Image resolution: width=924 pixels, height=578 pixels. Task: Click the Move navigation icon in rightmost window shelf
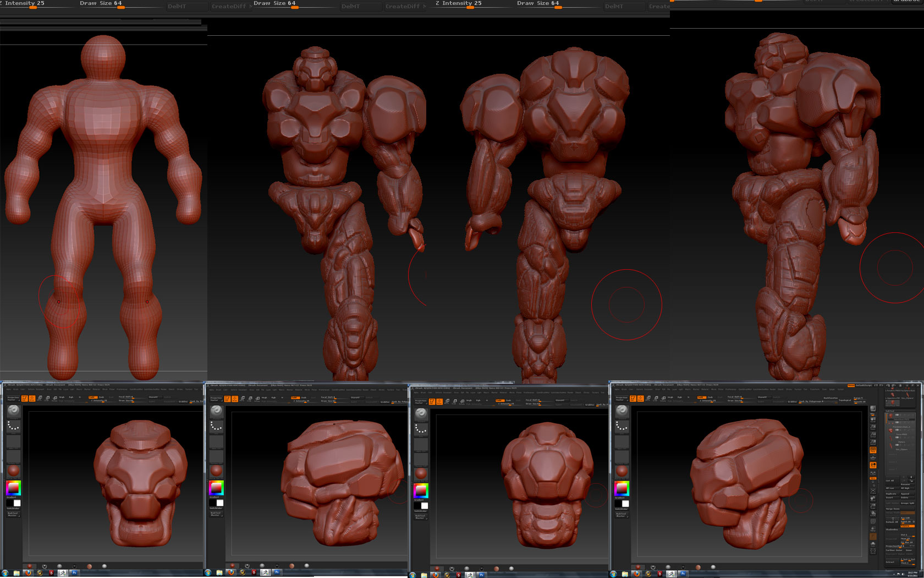873,498
